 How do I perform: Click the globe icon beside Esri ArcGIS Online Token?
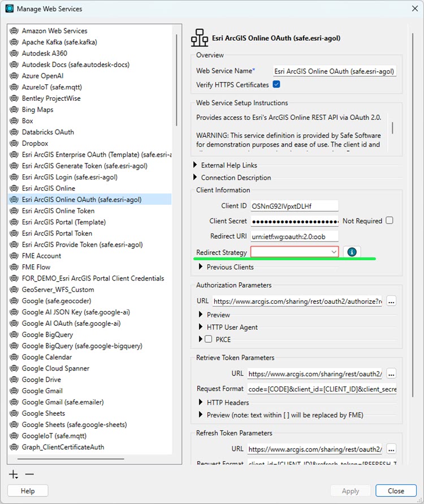(x=14, y=211)
